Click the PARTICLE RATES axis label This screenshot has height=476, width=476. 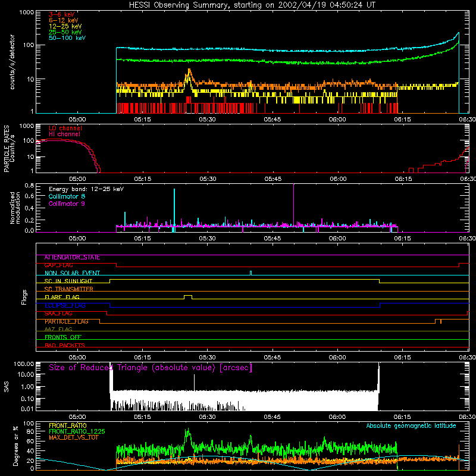click(x=7, y=149)
